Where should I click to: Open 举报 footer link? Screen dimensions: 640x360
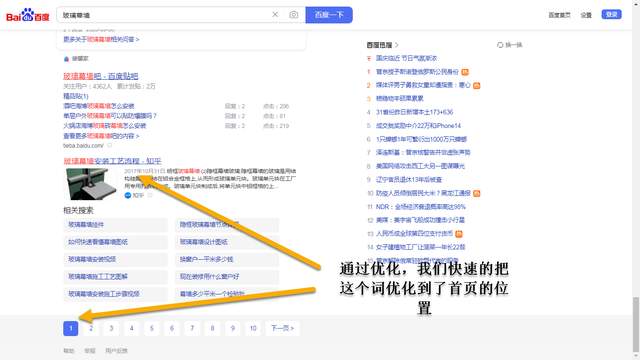click(x=90, y=351)
